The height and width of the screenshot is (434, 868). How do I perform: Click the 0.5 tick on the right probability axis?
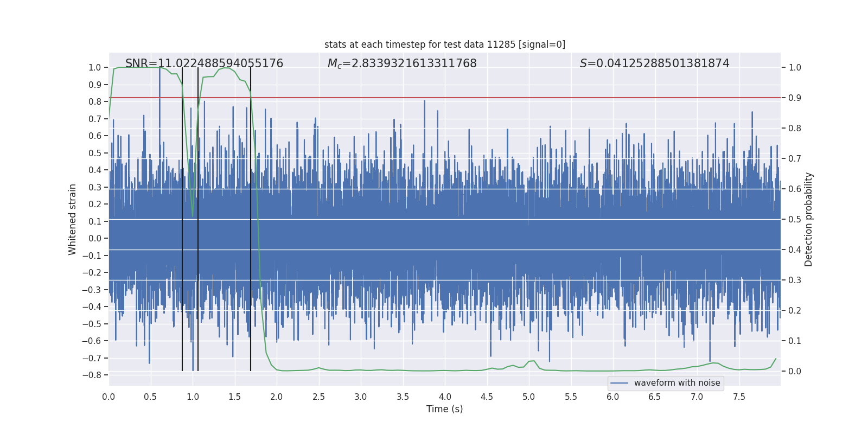click(x=794, y=219)
